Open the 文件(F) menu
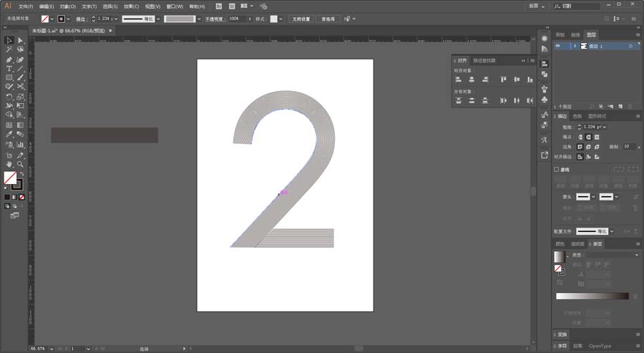Screen dimensions: 644x353 26,6
